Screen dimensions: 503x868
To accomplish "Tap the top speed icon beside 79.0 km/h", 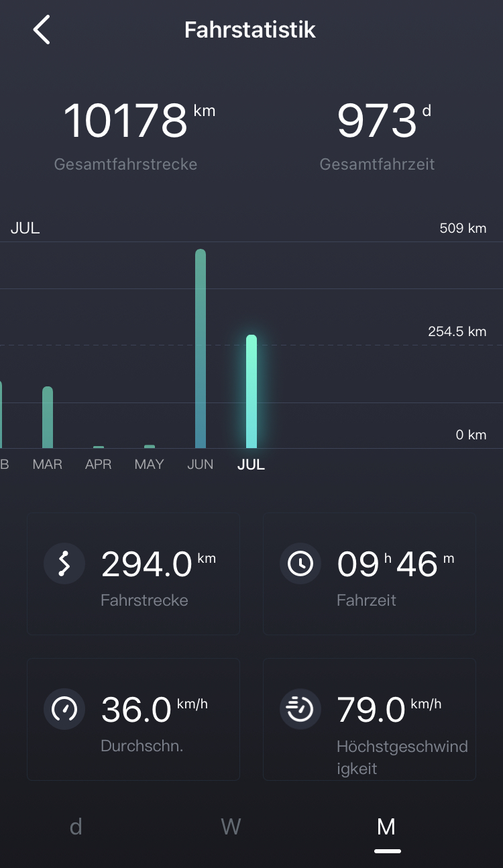I will [x=300, y=709].
